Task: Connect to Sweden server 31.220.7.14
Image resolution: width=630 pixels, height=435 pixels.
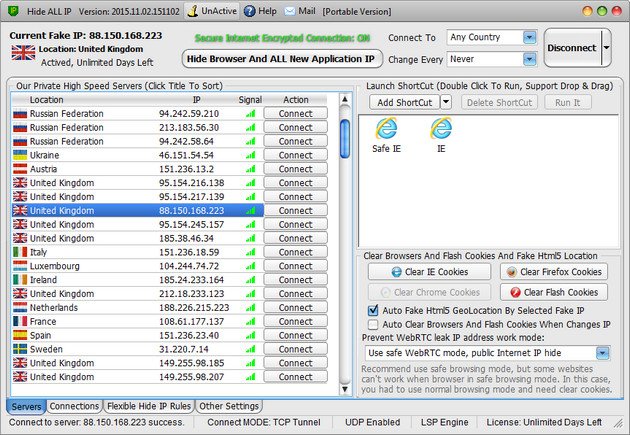Action: click(x=296, y=349)
